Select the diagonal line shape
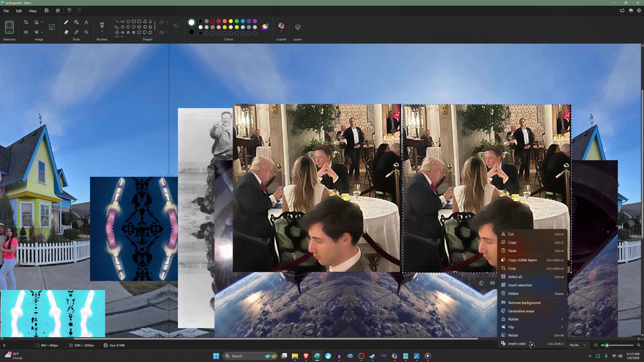 tap(117, 22)
